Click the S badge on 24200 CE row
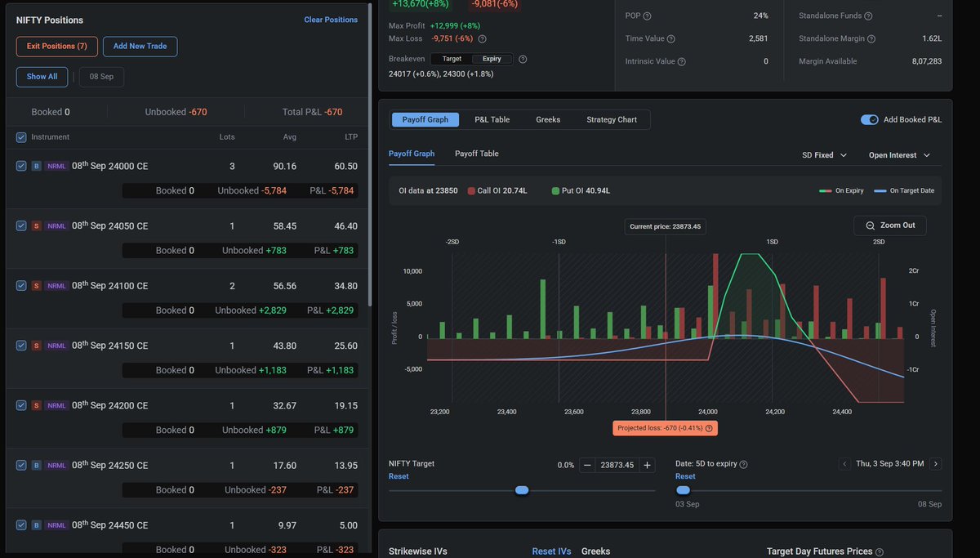This screenshot has height=558, width=980. (x=36, y=405)
